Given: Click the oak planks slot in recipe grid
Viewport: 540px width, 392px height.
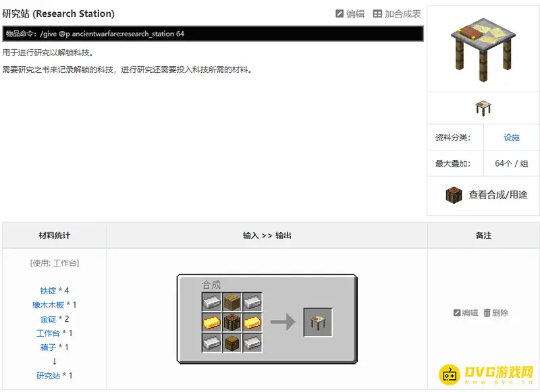Looking at the screenshot, I should coord(232,302).
